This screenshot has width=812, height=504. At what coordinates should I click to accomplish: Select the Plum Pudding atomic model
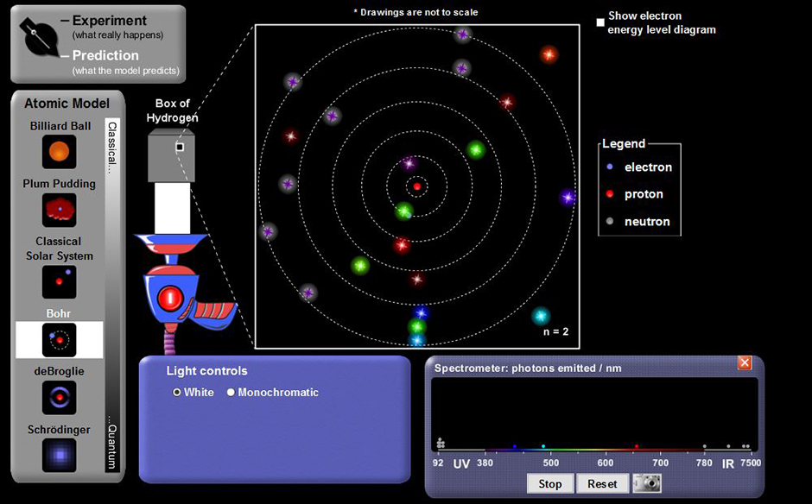click(59, 210)
